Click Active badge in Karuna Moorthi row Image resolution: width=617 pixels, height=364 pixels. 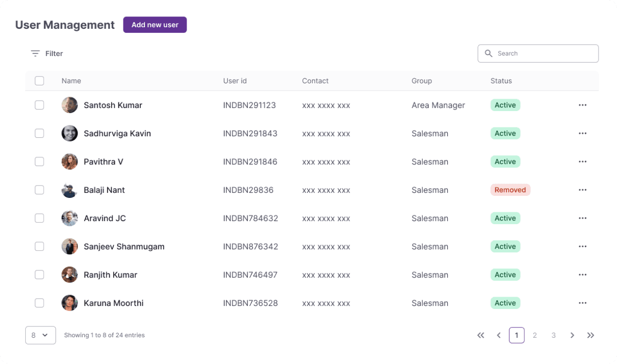pyautogui.click(x=505, y=303)
